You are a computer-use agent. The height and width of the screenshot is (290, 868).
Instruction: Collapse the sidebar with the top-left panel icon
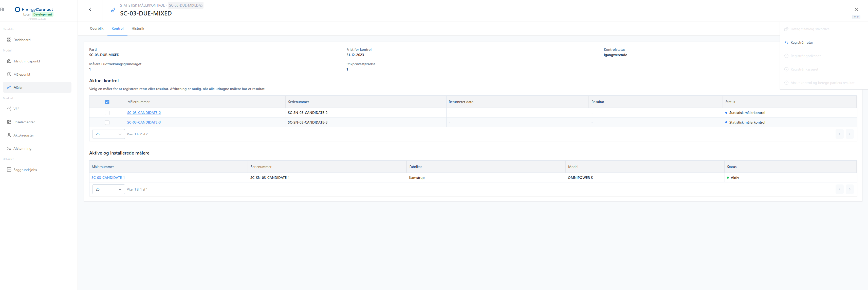(2, 9)
